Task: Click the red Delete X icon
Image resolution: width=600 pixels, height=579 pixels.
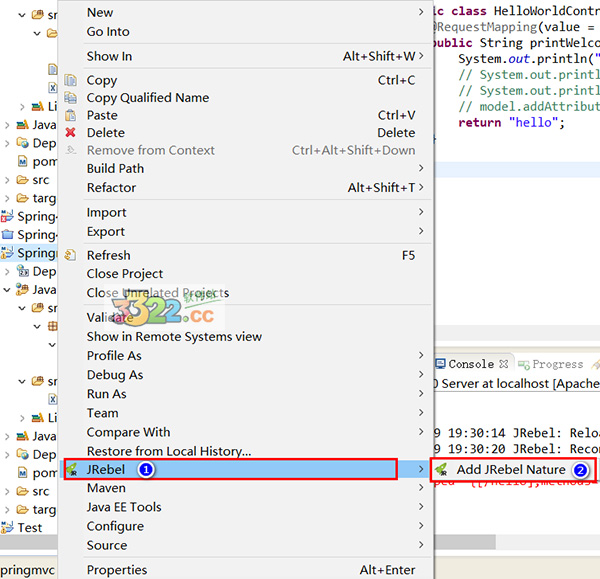Action: (x=70, y=132)
